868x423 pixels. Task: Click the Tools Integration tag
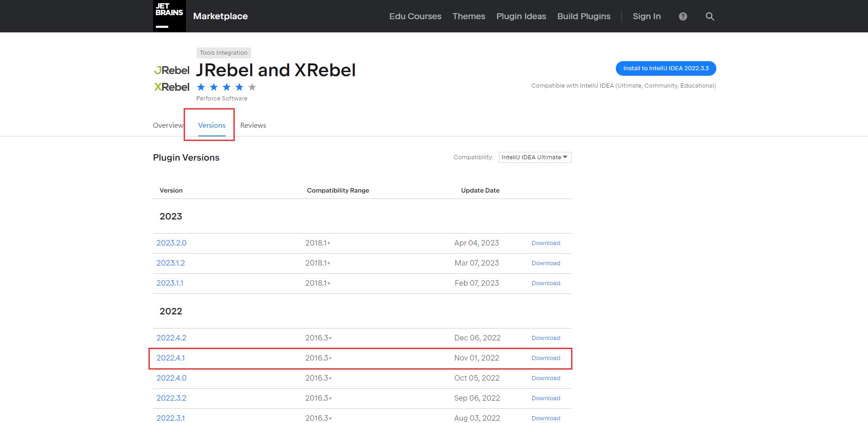(224, 53)
